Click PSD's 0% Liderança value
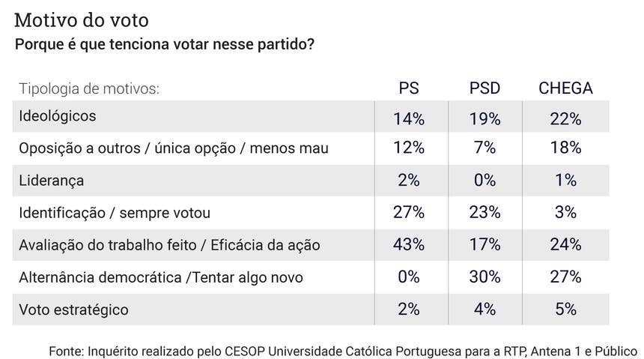This screenshot has height=359, width=644. click(484, 181)
